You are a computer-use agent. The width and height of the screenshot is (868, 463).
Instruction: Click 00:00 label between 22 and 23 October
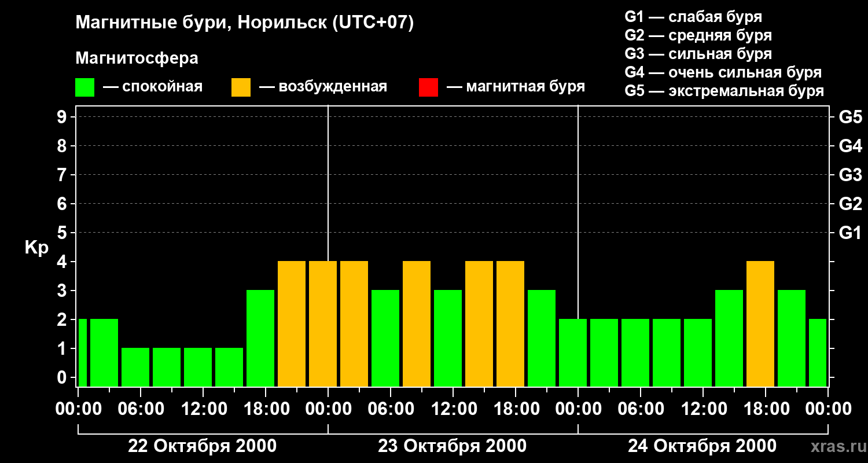tap(328, 409)
